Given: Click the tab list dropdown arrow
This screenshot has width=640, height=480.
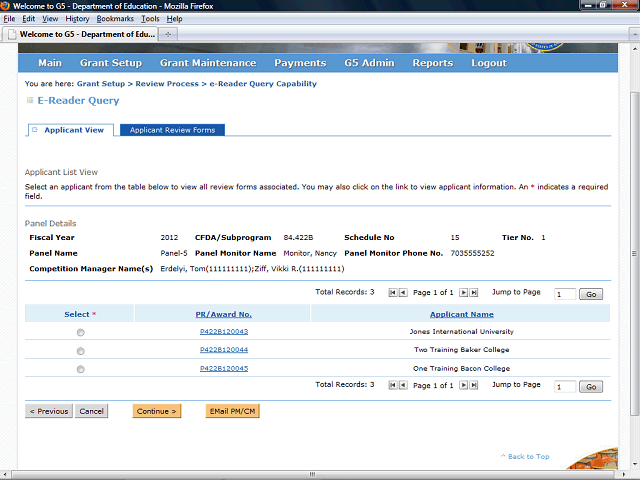Looking at the screenshot, I should [634, 35].
